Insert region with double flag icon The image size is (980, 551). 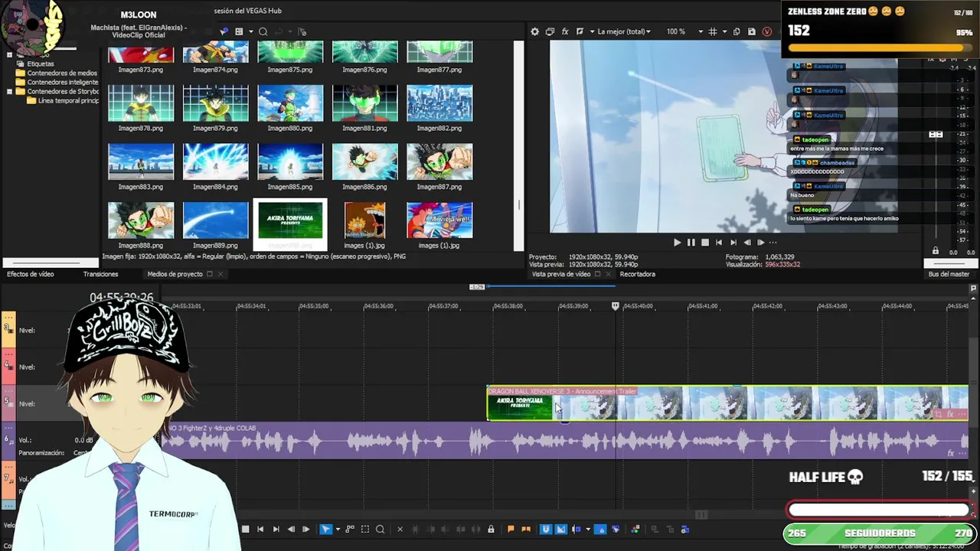[x=526, y=529]
